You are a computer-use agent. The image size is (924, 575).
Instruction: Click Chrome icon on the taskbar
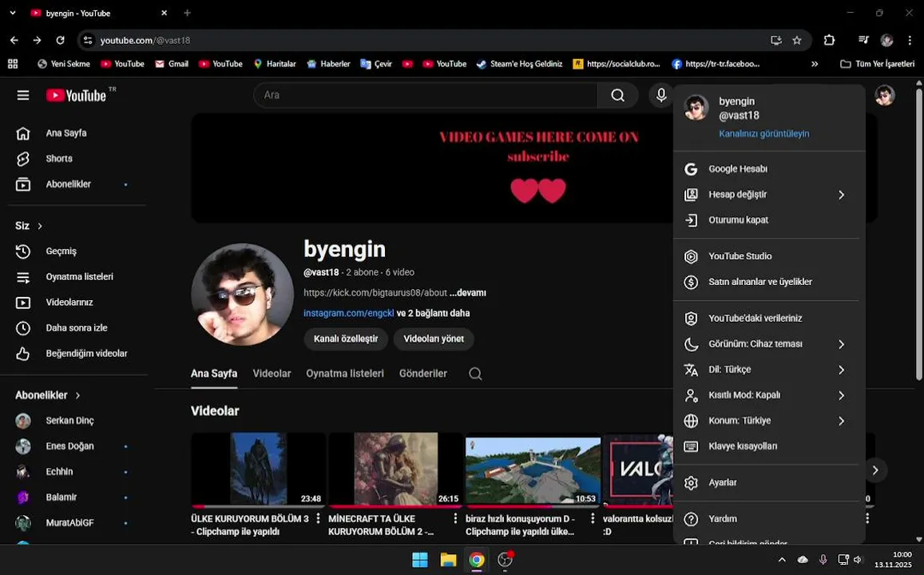coord(477,560)
